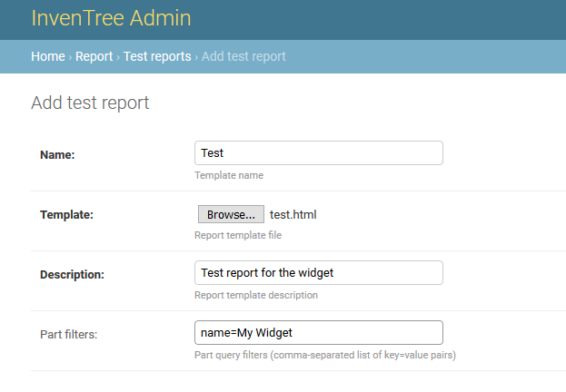The width and height of the screenshot is (566, 392).
Task: Navigate to Test reports breadcrumb
Action: tap(157, 56)
